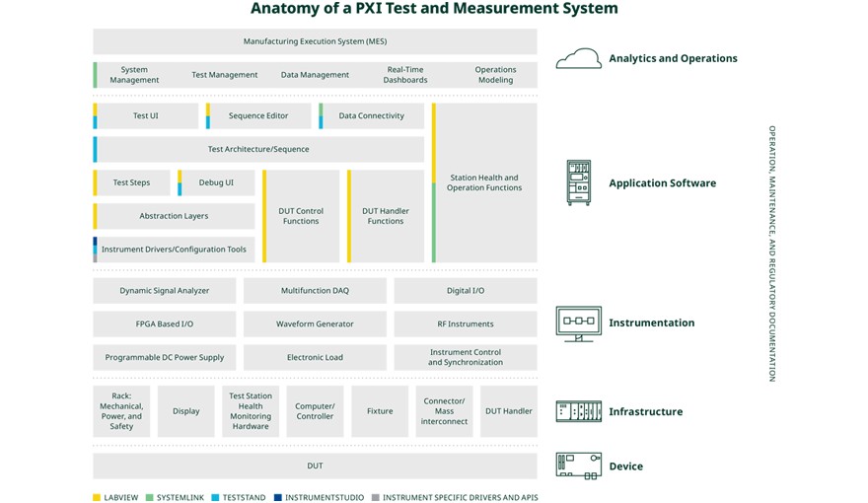Click the Infrastructure heading
The image size is (868, 503).
646,411
